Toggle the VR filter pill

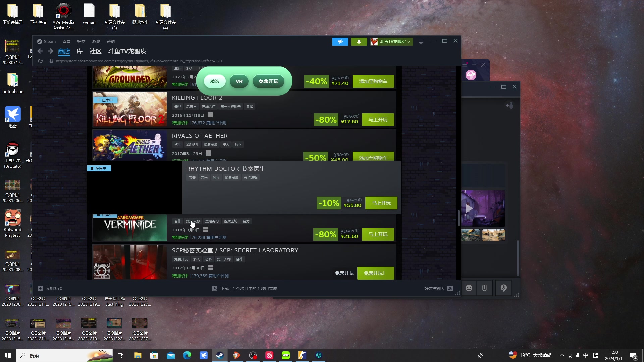239,81
